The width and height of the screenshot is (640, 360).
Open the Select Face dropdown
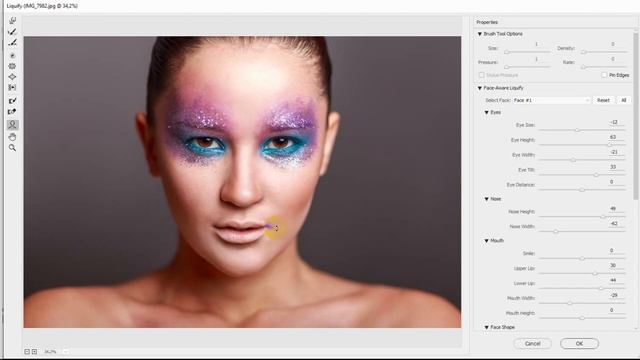pos(551,100)
